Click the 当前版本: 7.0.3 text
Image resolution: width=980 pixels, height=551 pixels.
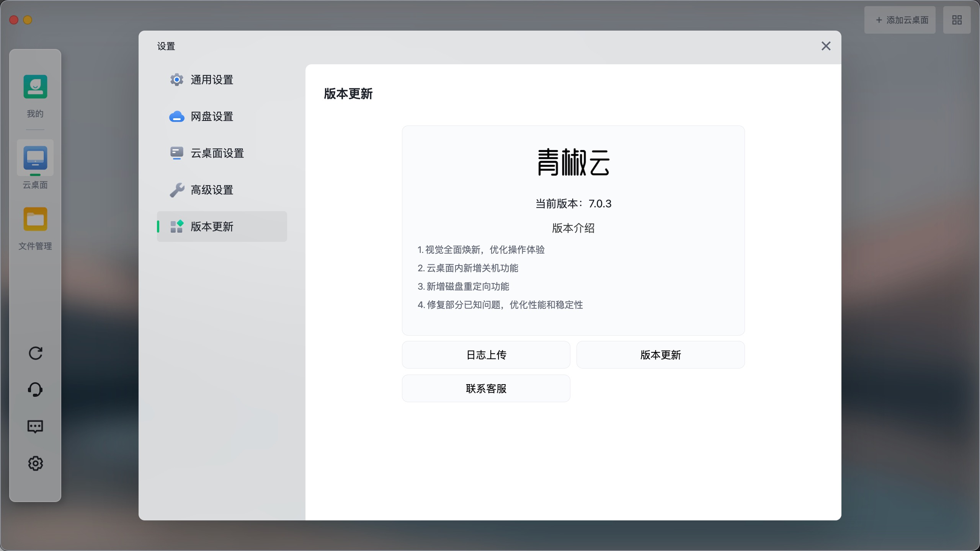[573, 204]
